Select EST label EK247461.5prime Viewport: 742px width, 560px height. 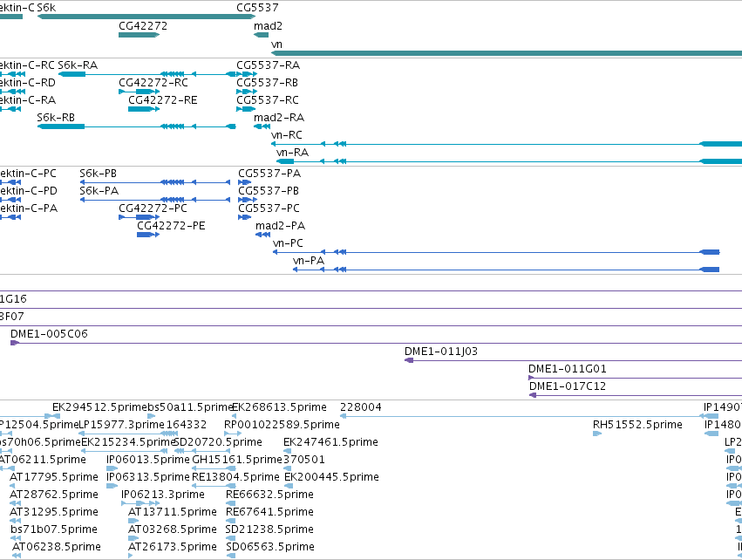pos(330,442)
